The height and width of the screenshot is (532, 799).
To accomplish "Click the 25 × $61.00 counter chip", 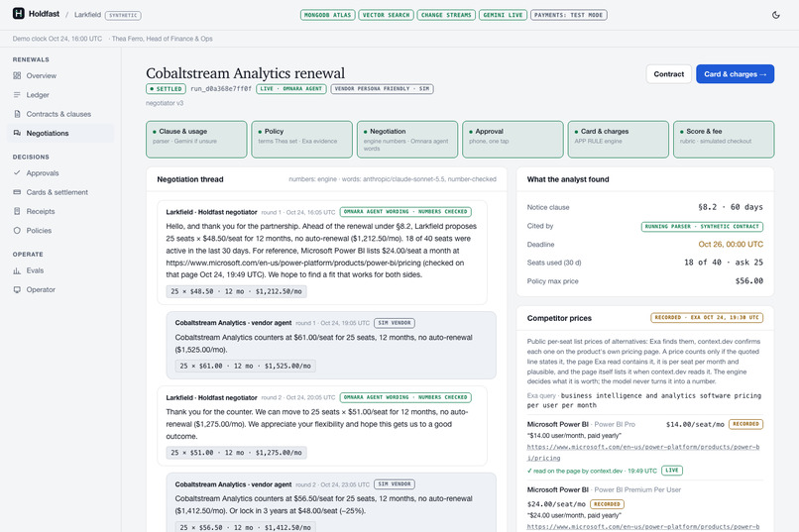I will pyautogui.click(x=246, y=366).
